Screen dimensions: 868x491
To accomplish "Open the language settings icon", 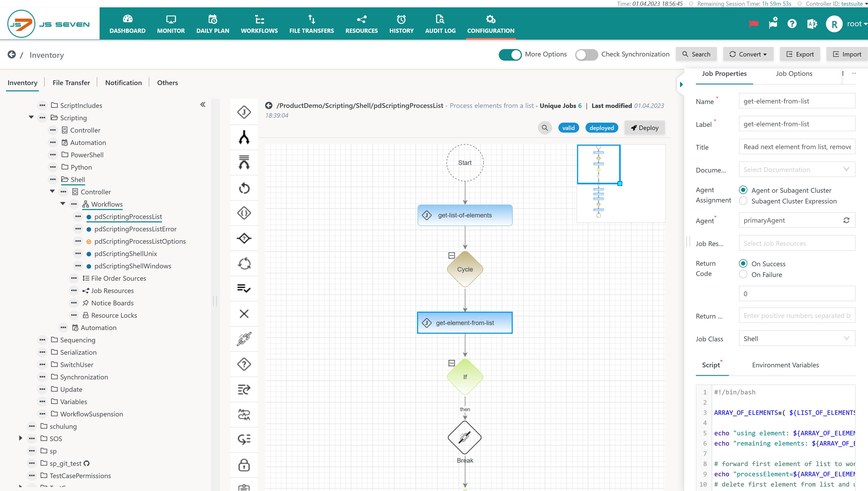I will pos(812,24).
